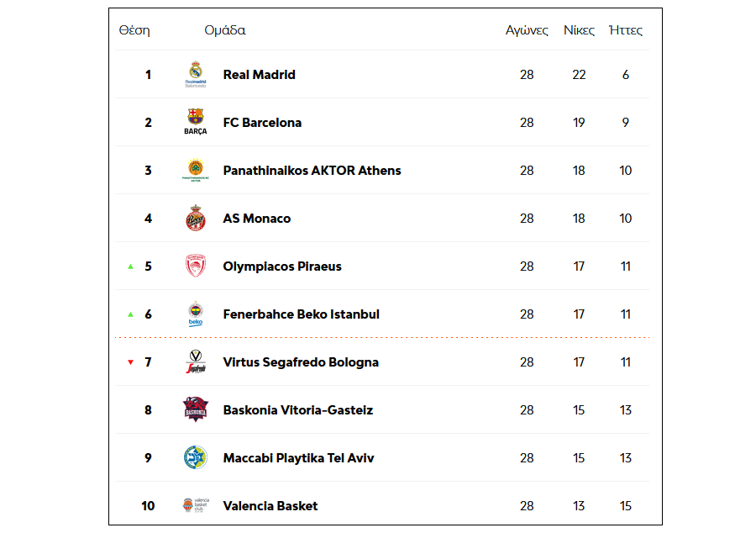Open the Real Madrid team link
This screenshot has width=756, height=533.
pyautogui.click(x=259, y=75)
